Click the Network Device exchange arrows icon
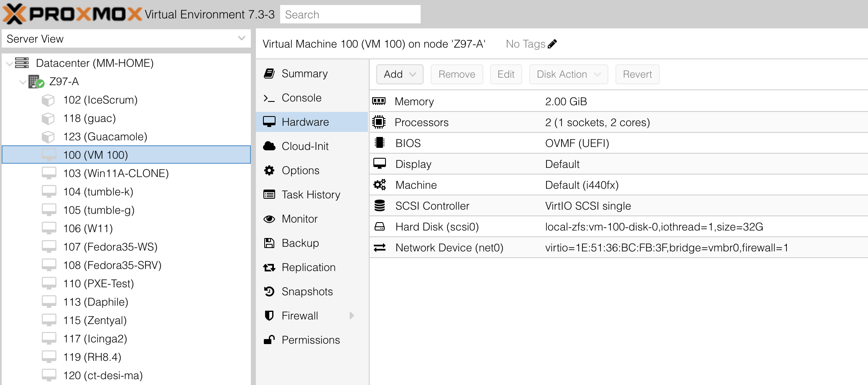Image resolution: width=868 pixels, height=385 pixels. [x=380, y=248]
